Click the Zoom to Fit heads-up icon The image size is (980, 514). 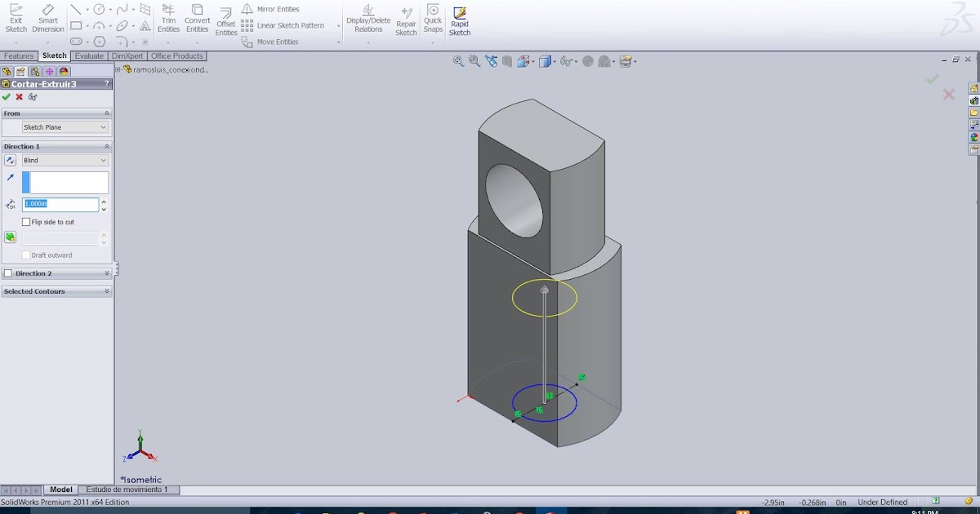tap(458, 60)
